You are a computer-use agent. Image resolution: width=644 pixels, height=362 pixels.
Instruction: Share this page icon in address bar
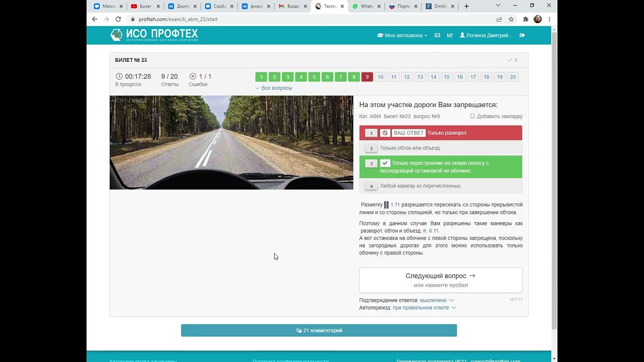[499, 19]
